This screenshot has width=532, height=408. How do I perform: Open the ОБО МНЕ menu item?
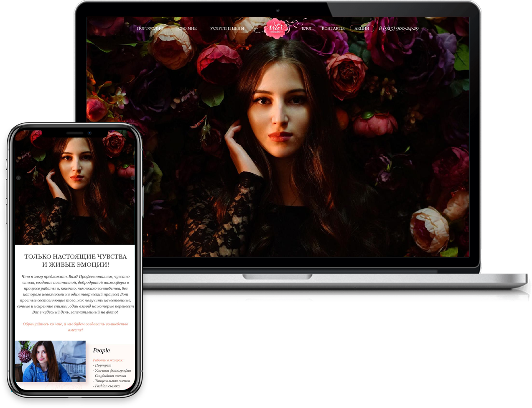187,28
